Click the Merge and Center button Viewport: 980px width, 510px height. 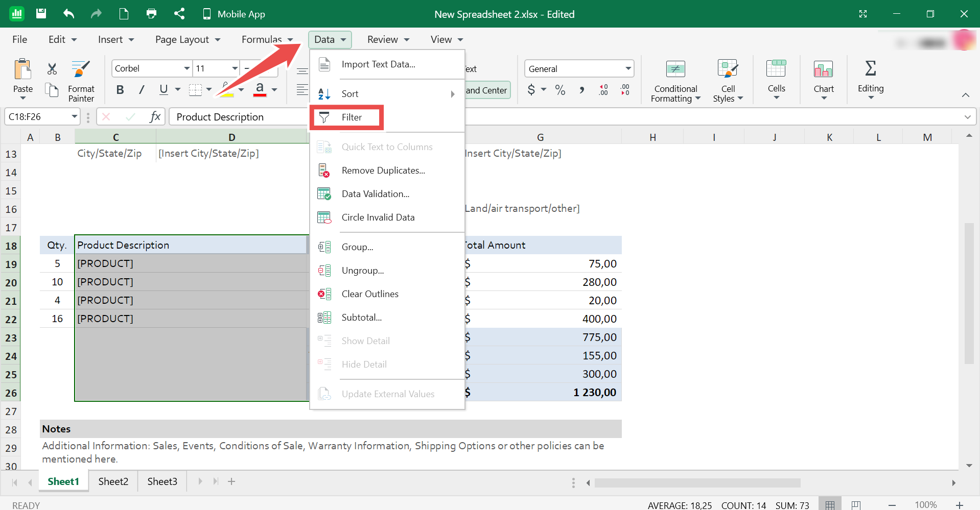pyautogui.click(x=487, y=90)
